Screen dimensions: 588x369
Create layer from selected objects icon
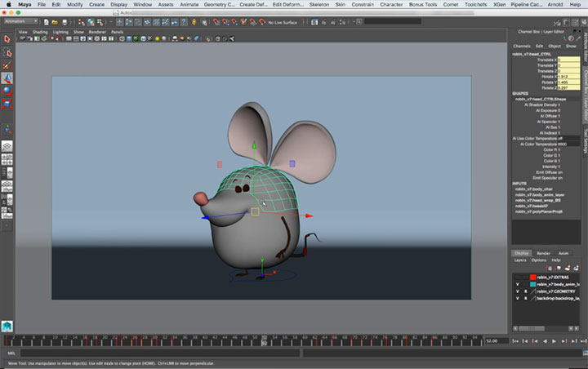pyautogui.click(x=576, y=268)
